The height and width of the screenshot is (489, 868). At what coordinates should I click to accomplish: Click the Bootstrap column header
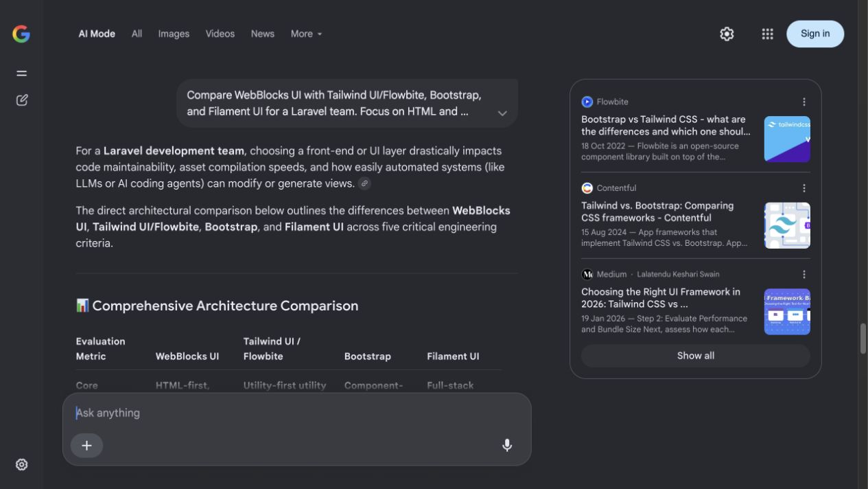click(x=368, y=356)
